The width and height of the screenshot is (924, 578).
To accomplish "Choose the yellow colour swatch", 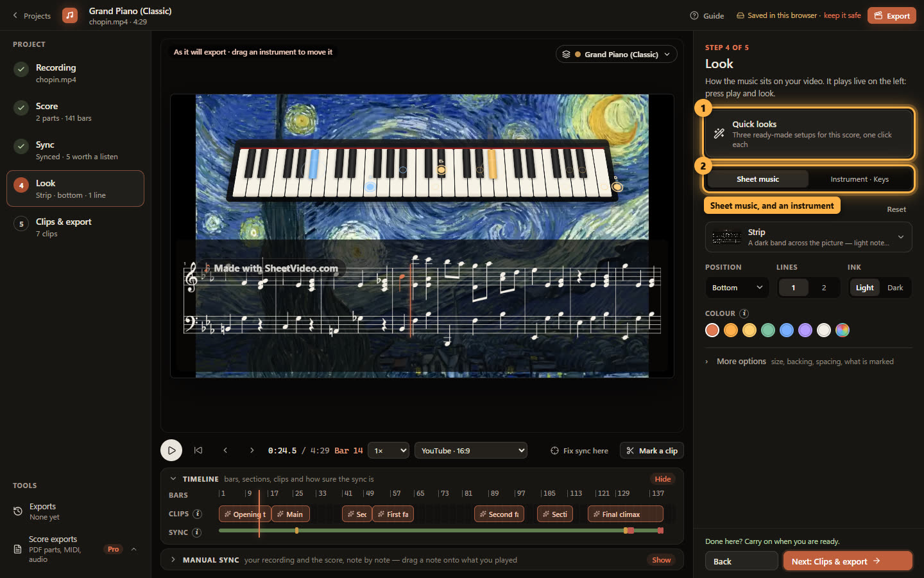I will point(749,330).
